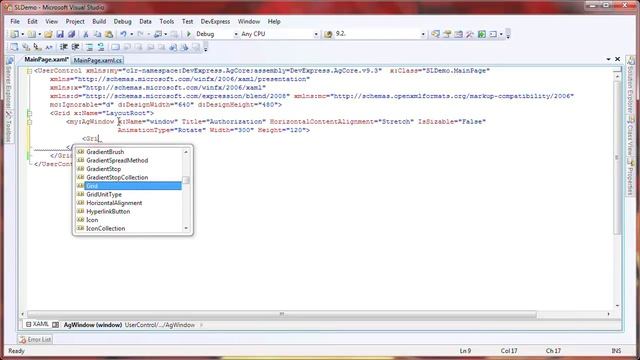Click the Toggle Bookmark icon in editor toolbar

[115, 47]
